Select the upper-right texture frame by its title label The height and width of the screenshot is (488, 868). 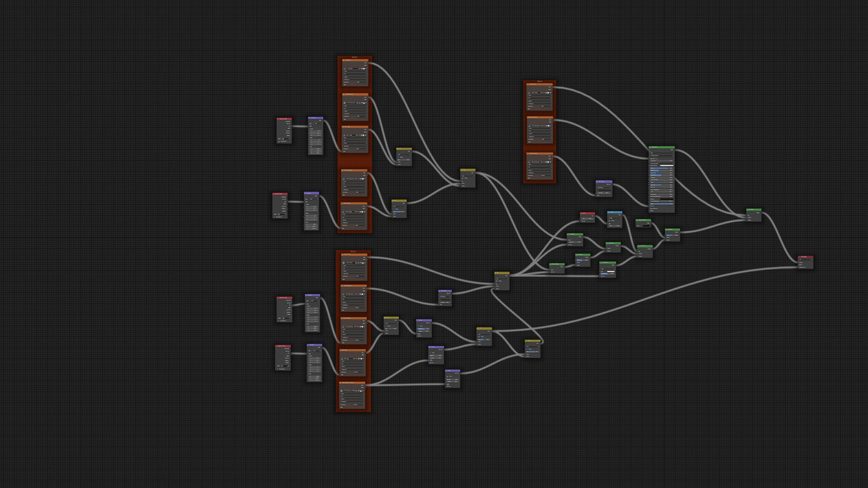point(540,81)
